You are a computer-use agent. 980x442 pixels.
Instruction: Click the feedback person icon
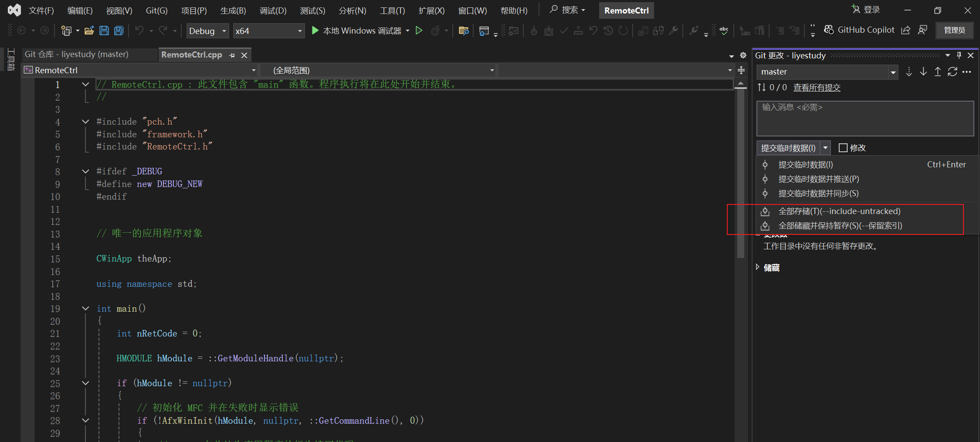pos(922,30)
